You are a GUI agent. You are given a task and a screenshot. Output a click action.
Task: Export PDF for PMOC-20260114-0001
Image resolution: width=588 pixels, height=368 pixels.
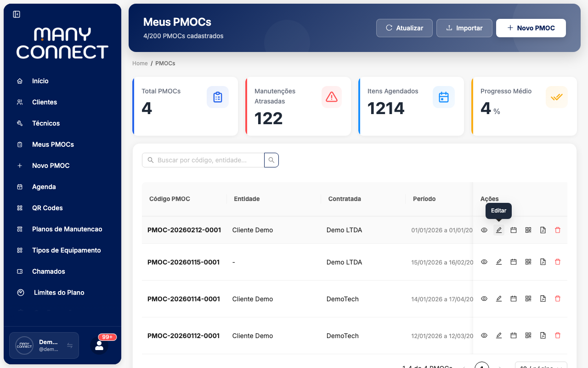click(x=543, y=299)
